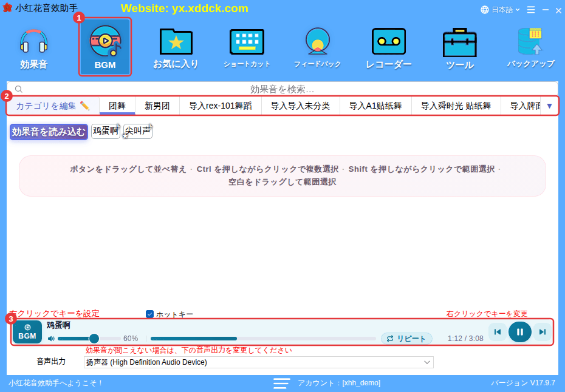Skip to previous track
The image size is (565, 392).
tap(498, 332)
